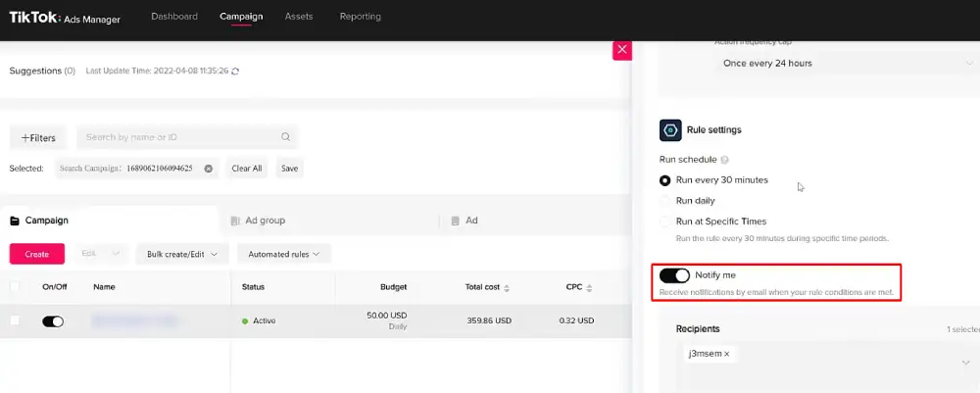
Task: Open the Automated rules dropdown
Action: click(284, 254)
